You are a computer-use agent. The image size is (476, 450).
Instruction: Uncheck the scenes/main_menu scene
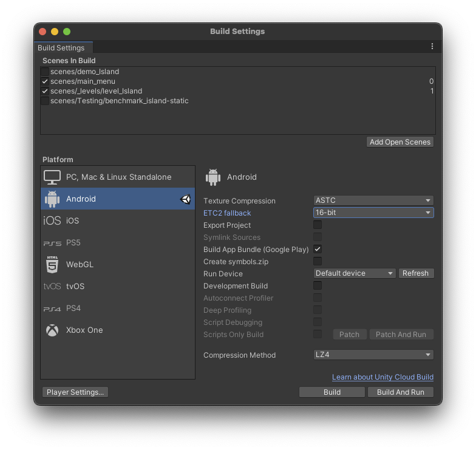coord(45,81)
